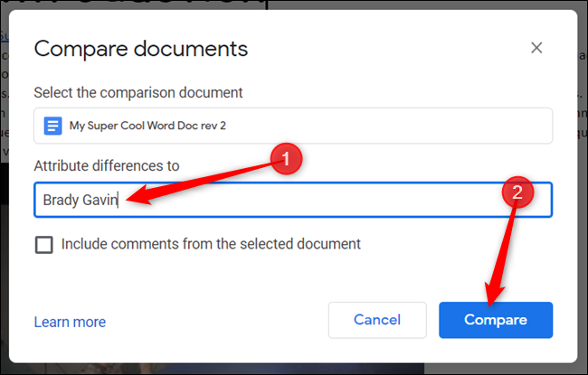Image resolution: width=588 pixels, height=375 pixels.
Task: Click the 'Select the comparison document' label
Action: tap(138, 92)
